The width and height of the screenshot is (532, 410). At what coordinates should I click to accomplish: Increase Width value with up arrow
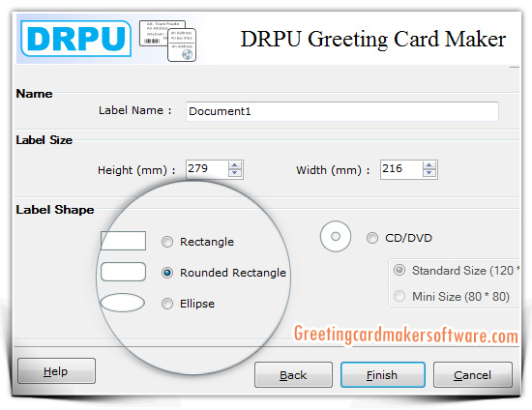(429, 165)
